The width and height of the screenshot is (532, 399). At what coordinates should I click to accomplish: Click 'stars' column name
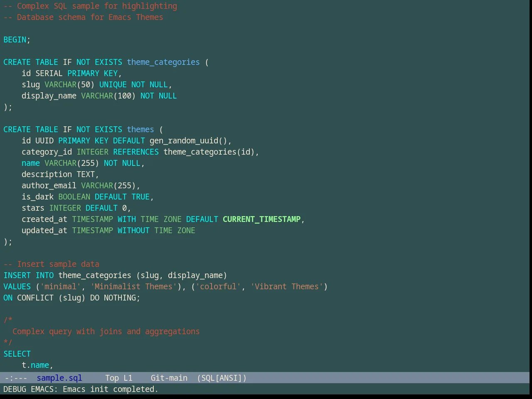tap(33, 208)
